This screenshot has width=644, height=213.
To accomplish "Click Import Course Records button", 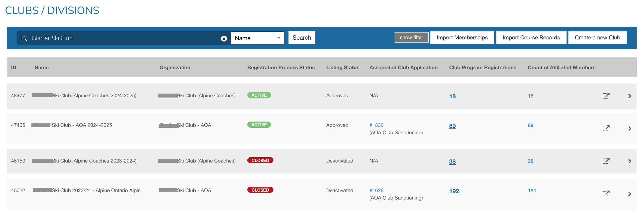I will [531, 38].
